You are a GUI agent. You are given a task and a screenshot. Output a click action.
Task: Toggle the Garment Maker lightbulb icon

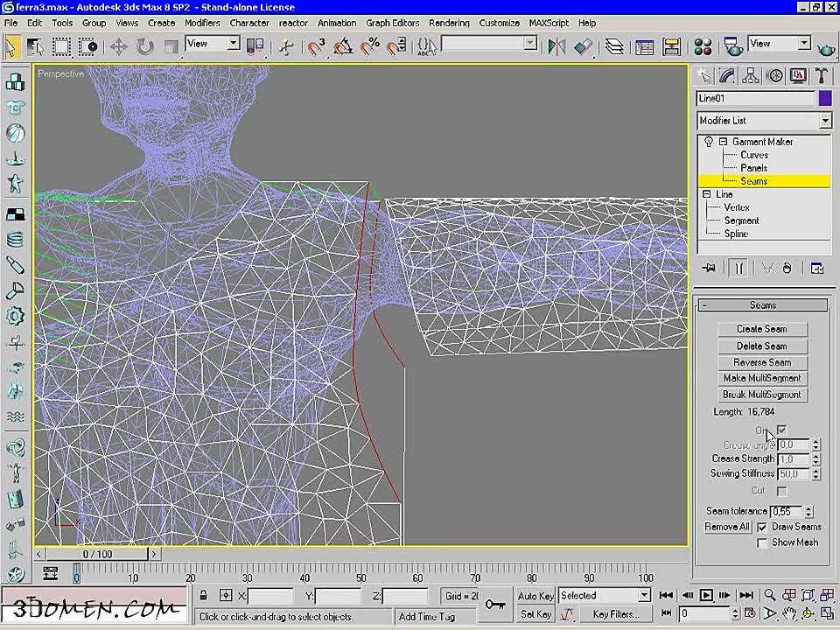[709, 142]
